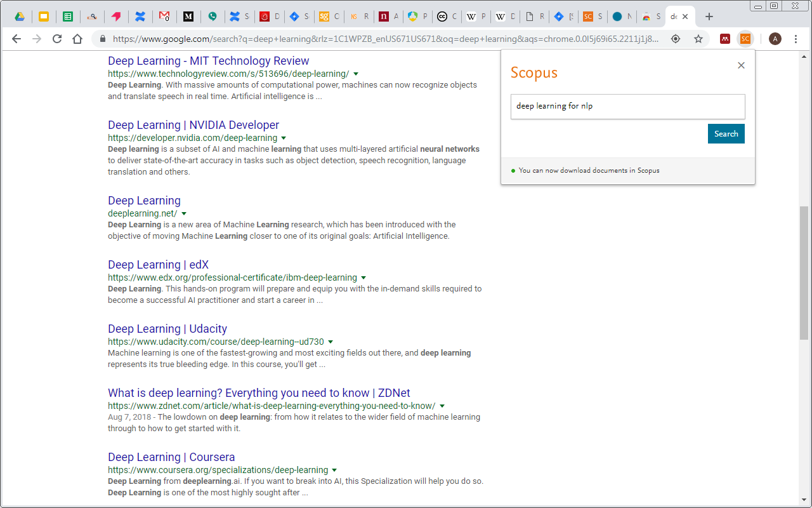The image size is (812, 508).
Task: Open the Scopus extension icon in the toolbar
Action: 745,39
